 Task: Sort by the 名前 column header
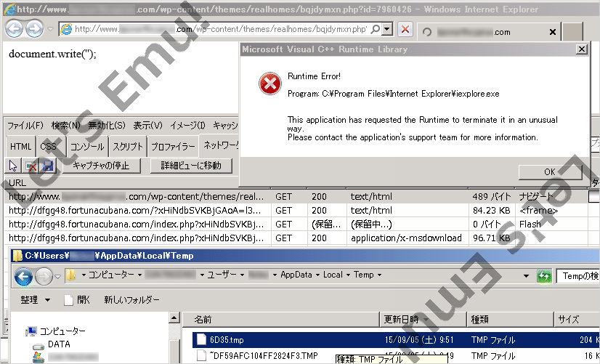pos(282,319)
